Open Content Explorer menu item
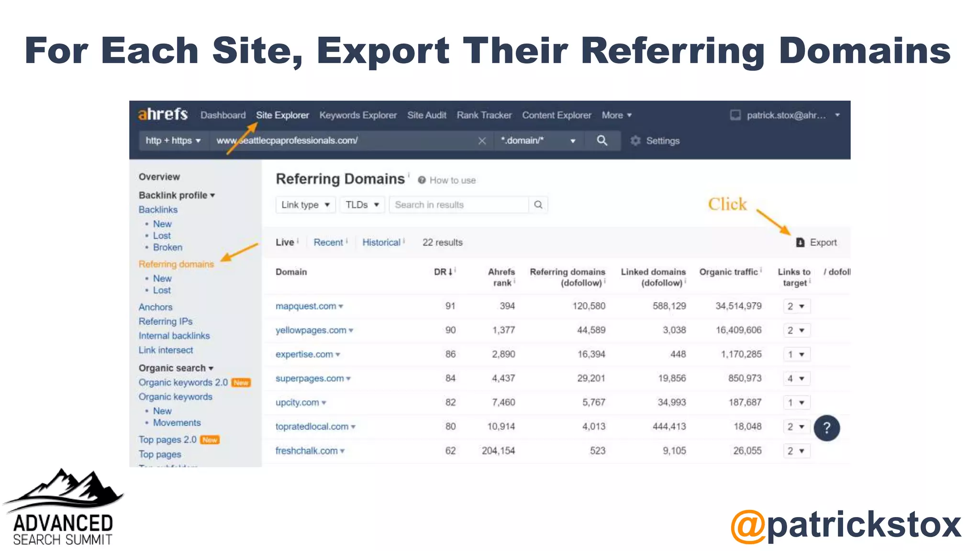Image resolution: width=980 pixels, height=551 pixels. (x=557, y=115)
